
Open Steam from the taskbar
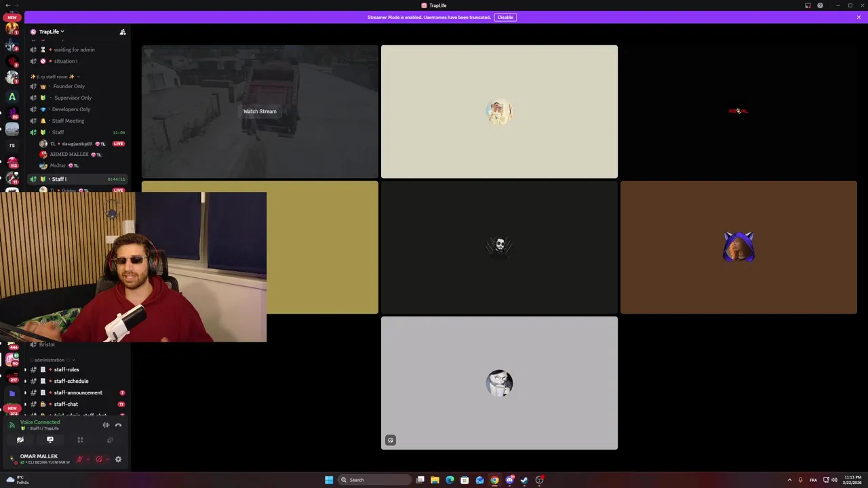(524, 480)
